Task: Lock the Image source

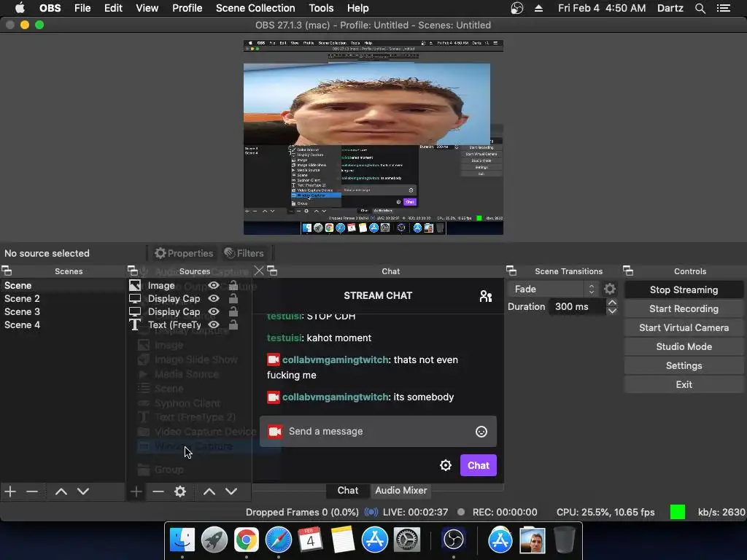Action: coord(233,285)
